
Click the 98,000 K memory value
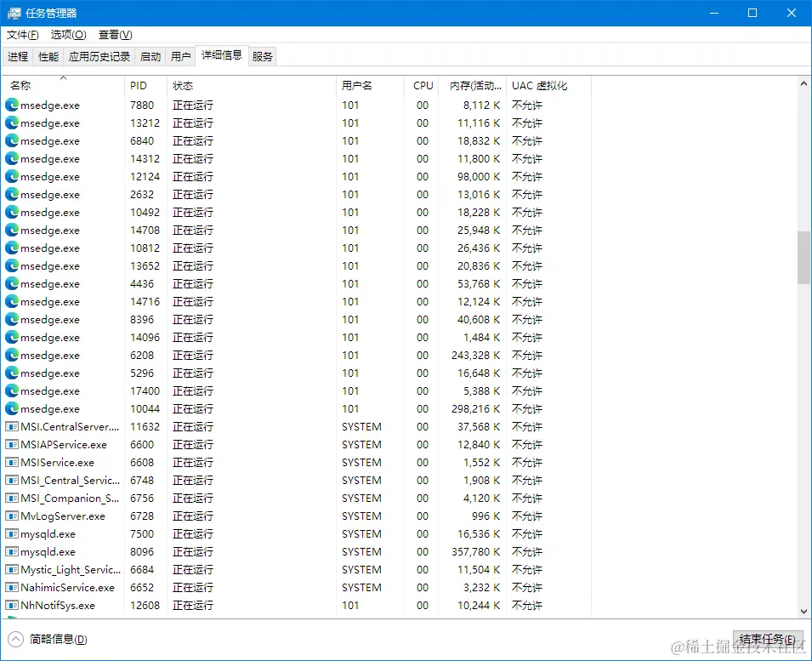coord(479,177)
